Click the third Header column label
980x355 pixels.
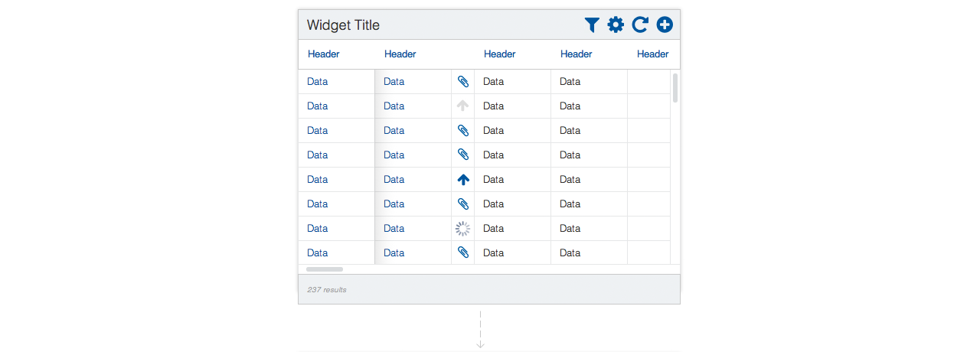pos(500,54)
